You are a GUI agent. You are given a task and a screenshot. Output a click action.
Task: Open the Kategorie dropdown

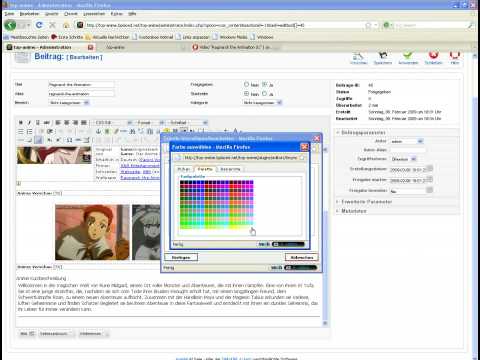click(262, 103)
